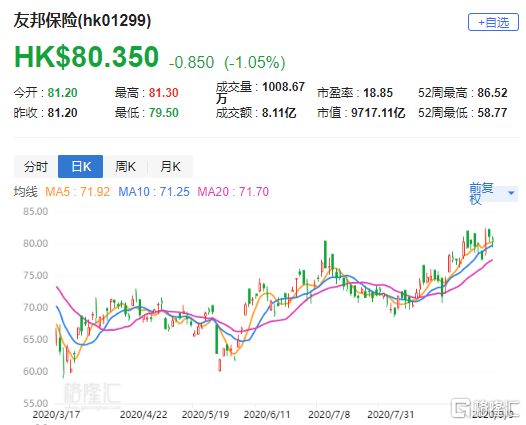Click the 市值 value 9717.11亿
The image size is (526, 425).
378,113
